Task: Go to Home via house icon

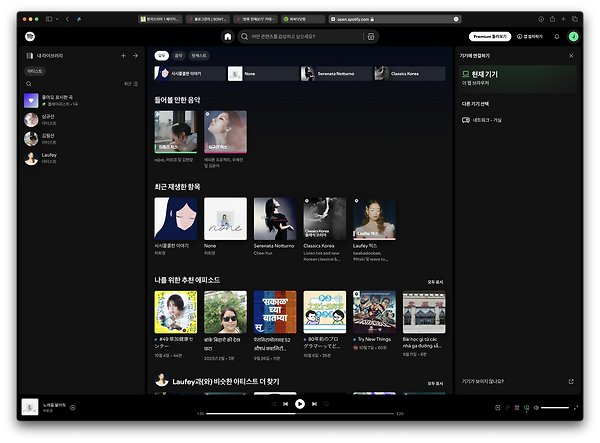Action: click(x=228, y=36)
